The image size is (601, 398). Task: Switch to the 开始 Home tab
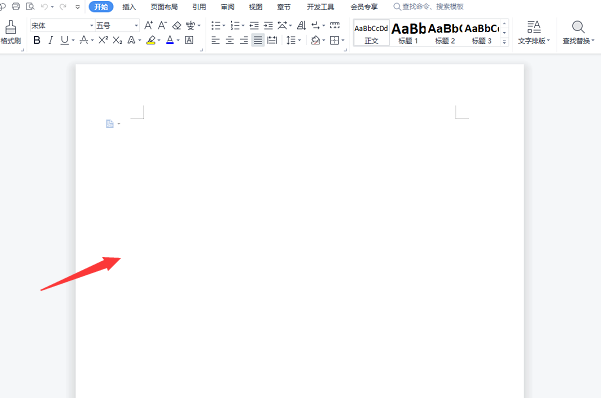coord(101,7)
